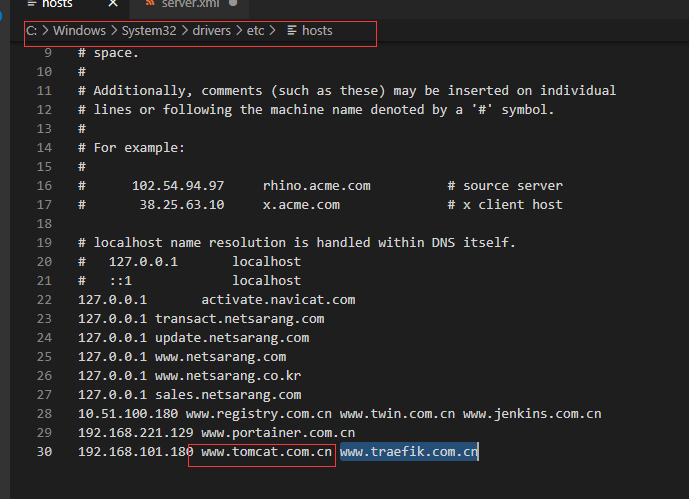Click the server.xml file type icon
Screen dimensions: 689x499
pos(150,3)
